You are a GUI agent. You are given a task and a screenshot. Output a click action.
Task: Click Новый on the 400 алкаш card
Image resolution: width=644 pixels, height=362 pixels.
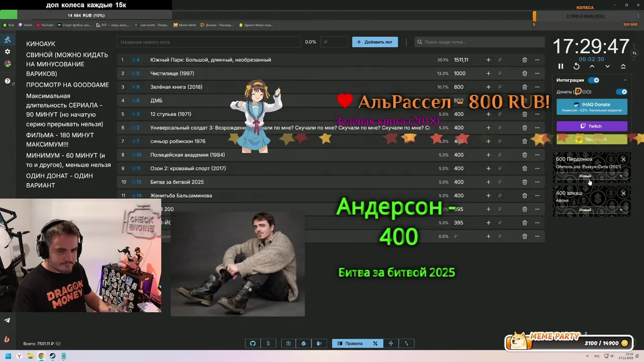tap(585, 210)
